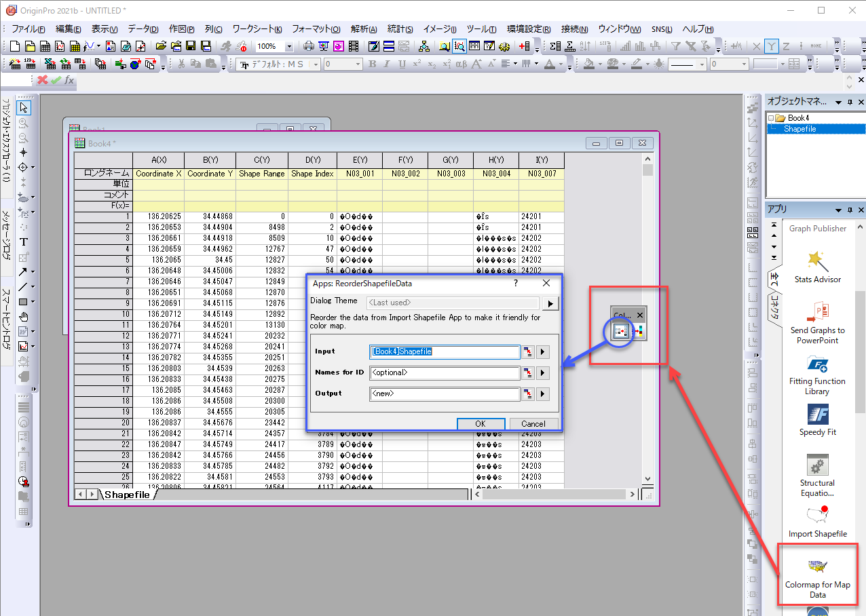Screen dimensions: 866x616
Task: Click the Names for ID field
Action: point(445,373)
